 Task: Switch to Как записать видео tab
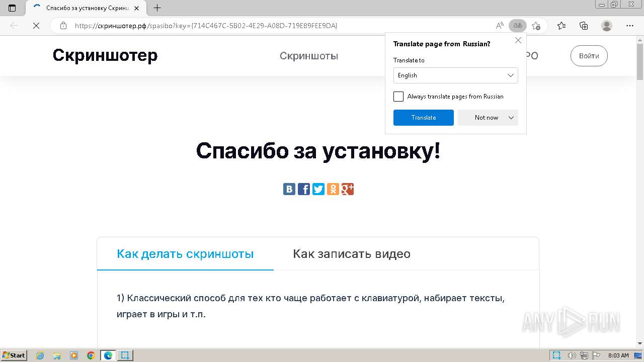(x=352, y=254)
